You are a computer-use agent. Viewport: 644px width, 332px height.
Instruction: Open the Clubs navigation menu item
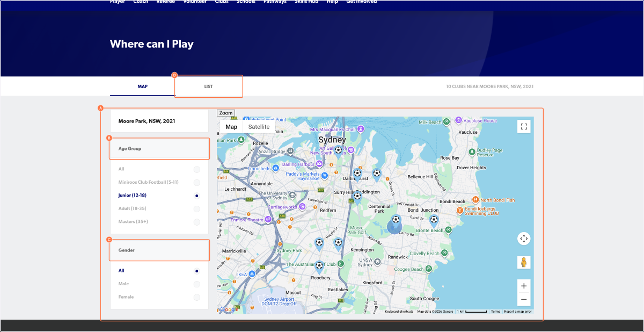[223, 2]
